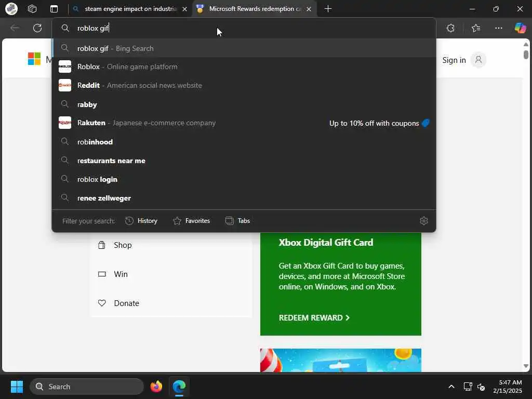
Task: Pick the roblox login suggestion
Action: pos(244,179)
